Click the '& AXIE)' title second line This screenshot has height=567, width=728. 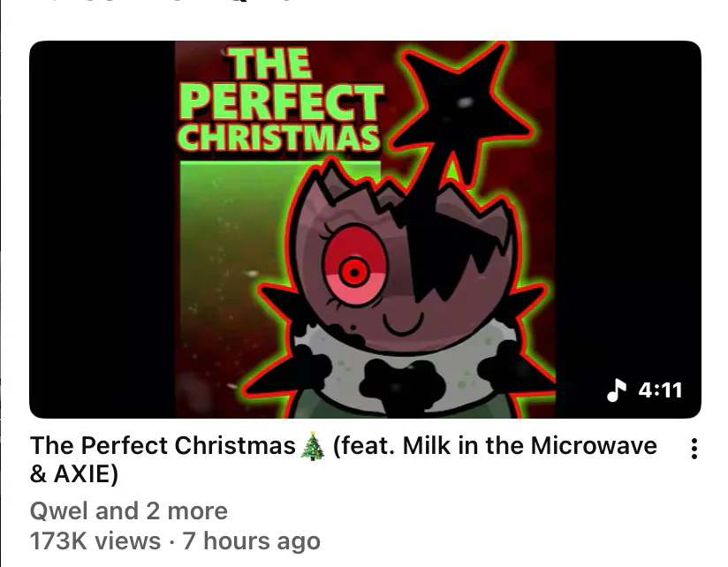[x=74, y=474]
